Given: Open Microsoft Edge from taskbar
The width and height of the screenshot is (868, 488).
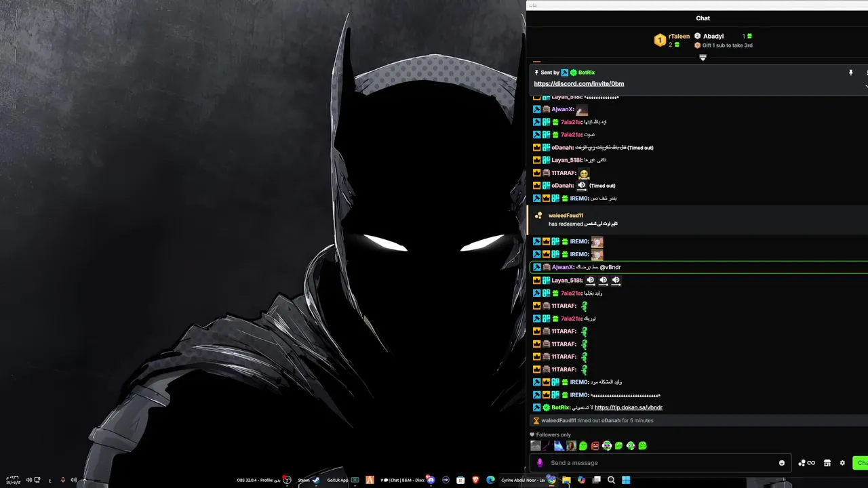Looking at the screenshot, I should [x=490, y=480].
